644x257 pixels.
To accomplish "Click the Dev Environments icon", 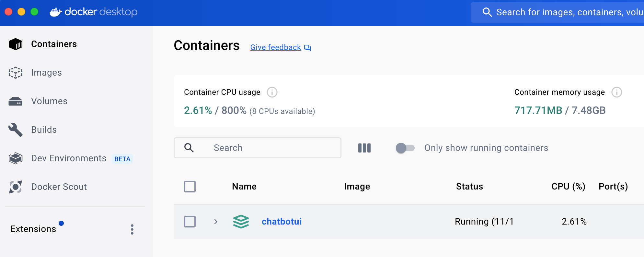I will [x=16, y=158].
